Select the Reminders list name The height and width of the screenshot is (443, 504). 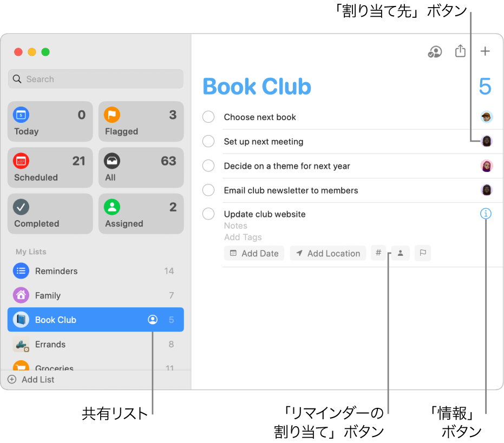tap(56, 271)
